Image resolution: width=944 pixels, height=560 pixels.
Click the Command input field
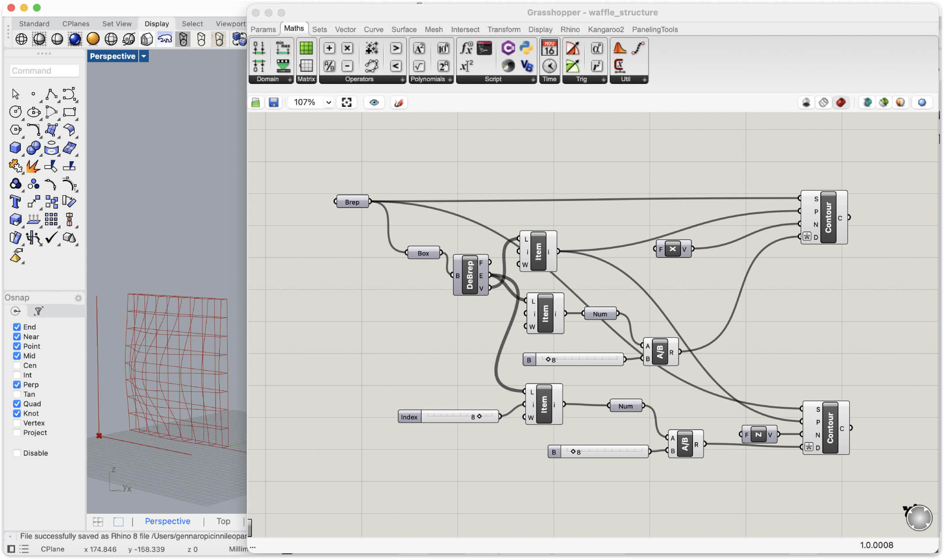44,71
